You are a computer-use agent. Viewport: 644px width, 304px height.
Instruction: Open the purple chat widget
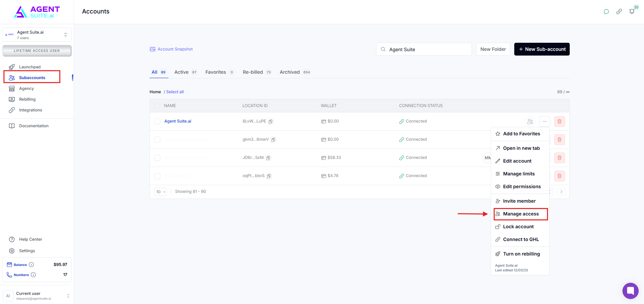(x=631, y=291)
